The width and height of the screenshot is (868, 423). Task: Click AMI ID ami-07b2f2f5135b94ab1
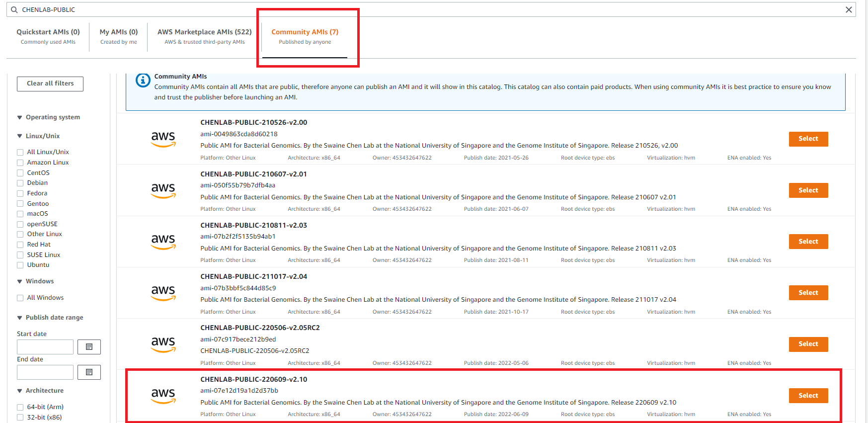coord(238,237)
